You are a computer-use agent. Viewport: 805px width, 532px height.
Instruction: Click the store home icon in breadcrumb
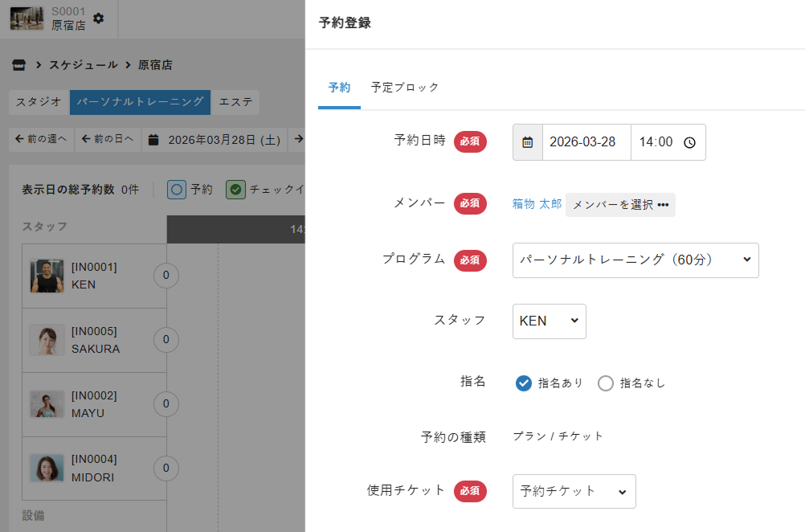pyautogui.click(x=19, y=65)
